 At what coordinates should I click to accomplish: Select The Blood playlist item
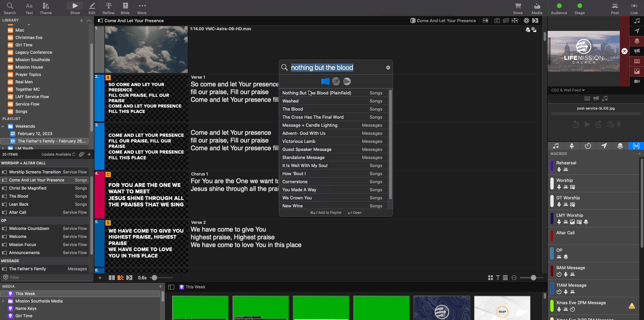coord(45,196)
